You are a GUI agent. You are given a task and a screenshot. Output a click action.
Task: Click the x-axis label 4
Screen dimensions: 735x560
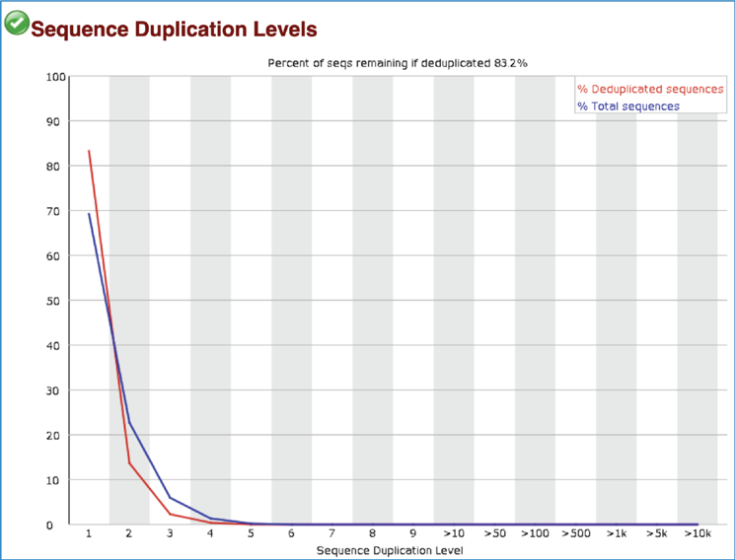coord(210,533)
